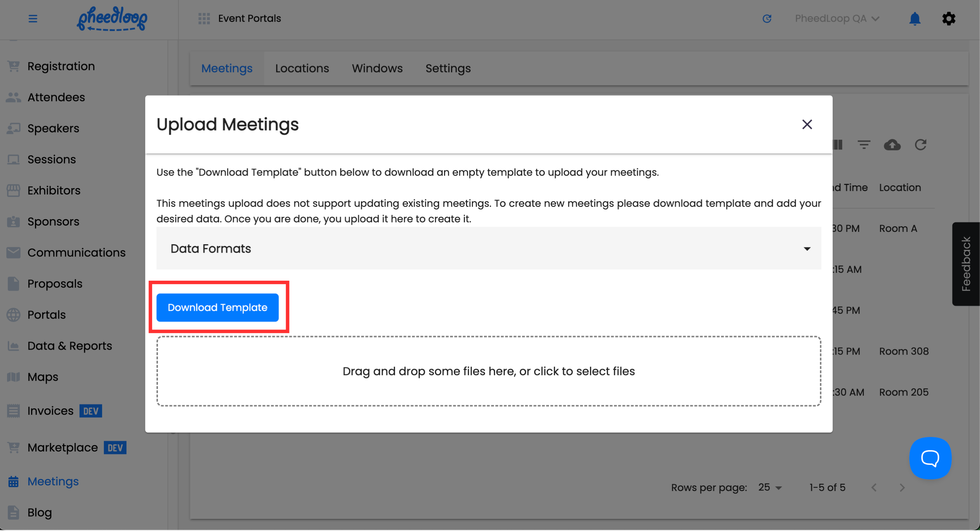
Task: Click the notification bell icon
Action: pyautogui.click(x=915, y=19)
